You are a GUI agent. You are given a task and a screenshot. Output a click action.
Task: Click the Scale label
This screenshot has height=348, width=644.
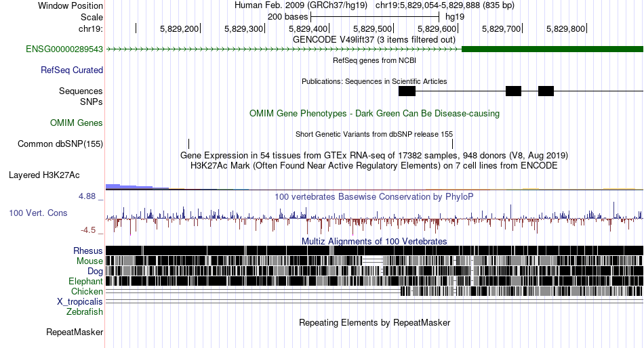click(x=92, y=17)
